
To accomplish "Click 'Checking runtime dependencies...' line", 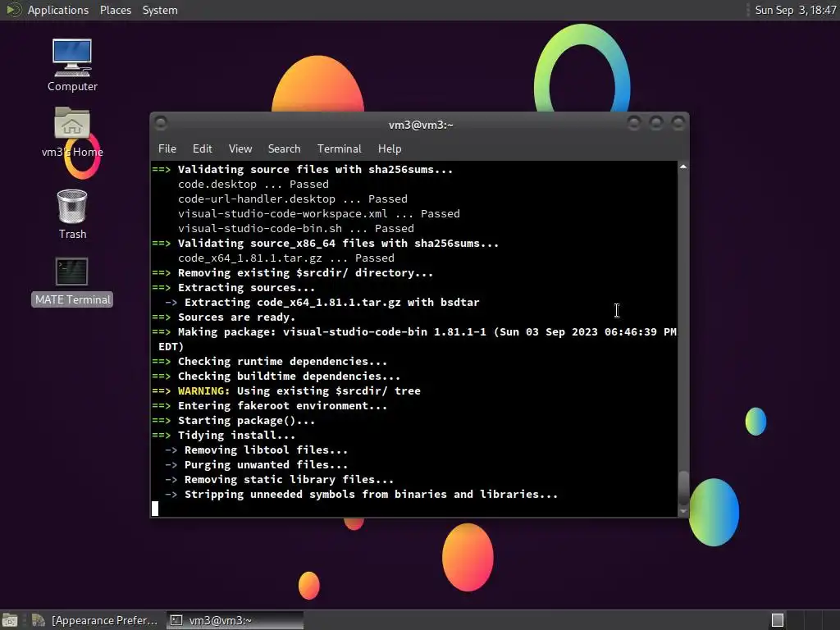I will coord(282,362).
